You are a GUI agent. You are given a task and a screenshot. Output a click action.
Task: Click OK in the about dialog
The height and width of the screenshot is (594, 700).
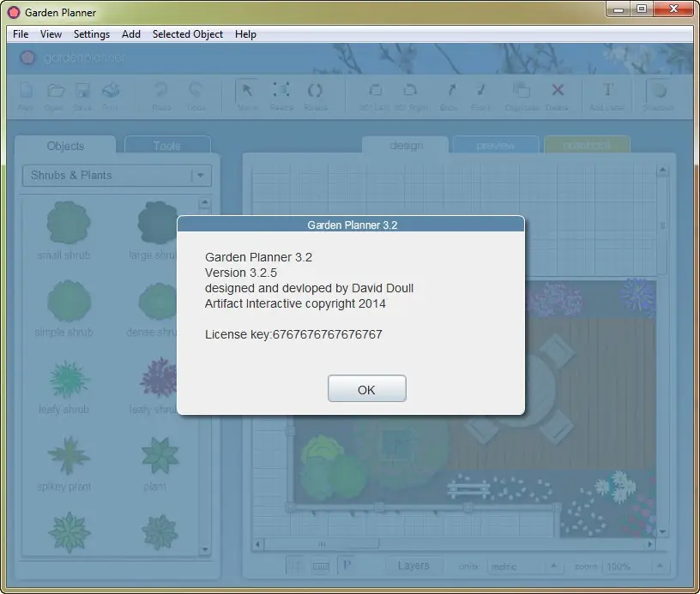tap(366, 389)
